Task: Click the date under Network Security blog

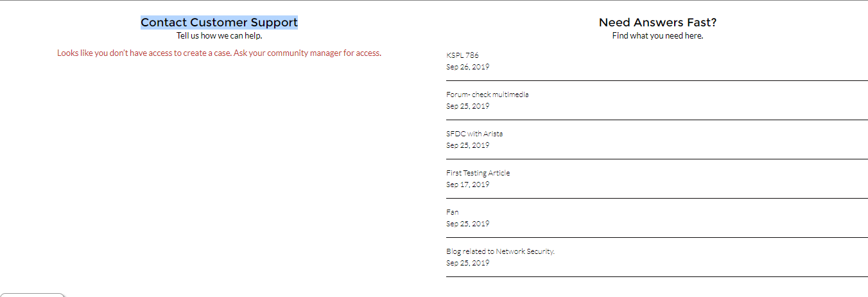Action: click(467, 263)
